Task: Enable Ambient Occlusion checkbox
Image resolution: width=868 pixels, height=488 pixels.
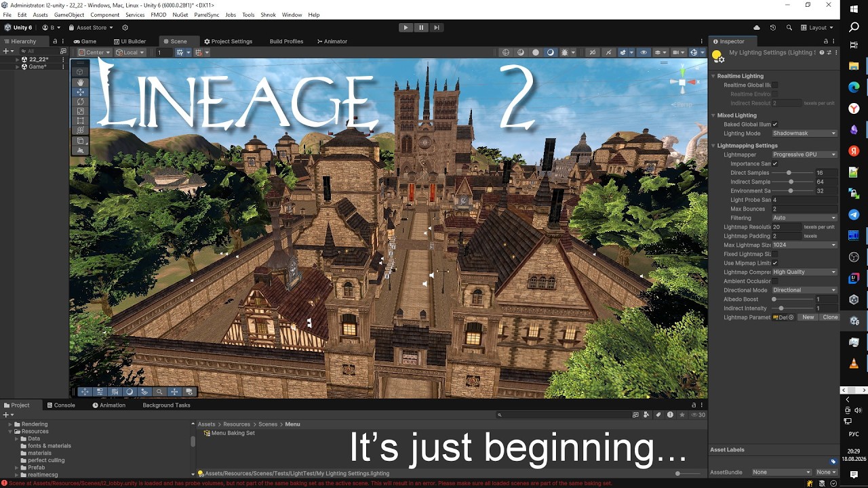Action: point(775,281)
